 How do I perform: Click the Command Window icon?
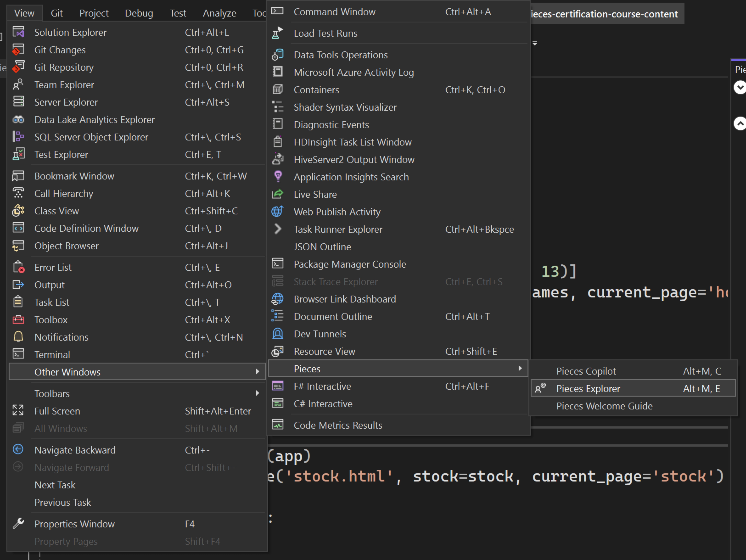278,11
